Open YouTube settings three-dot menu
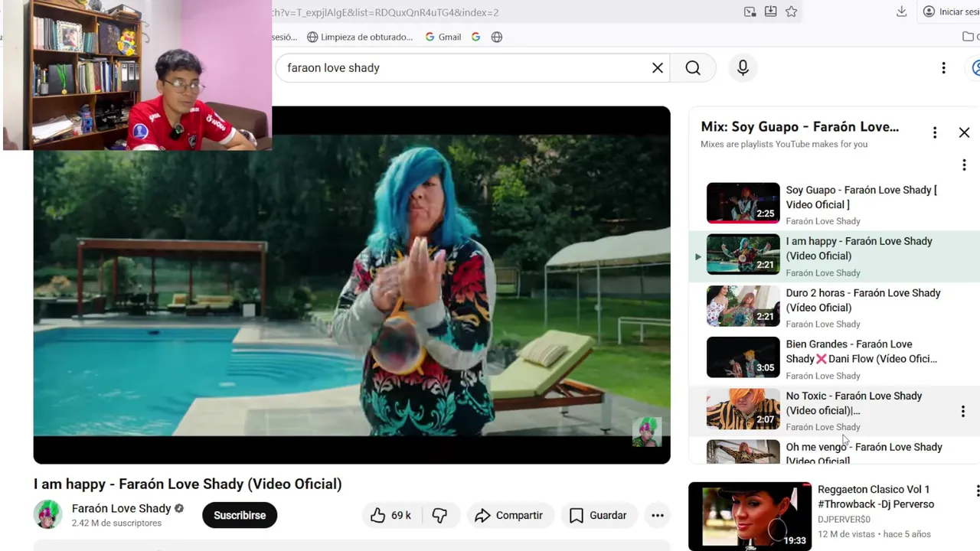The image size is (980, 551). pyautogui.click(x=943, y=68)
